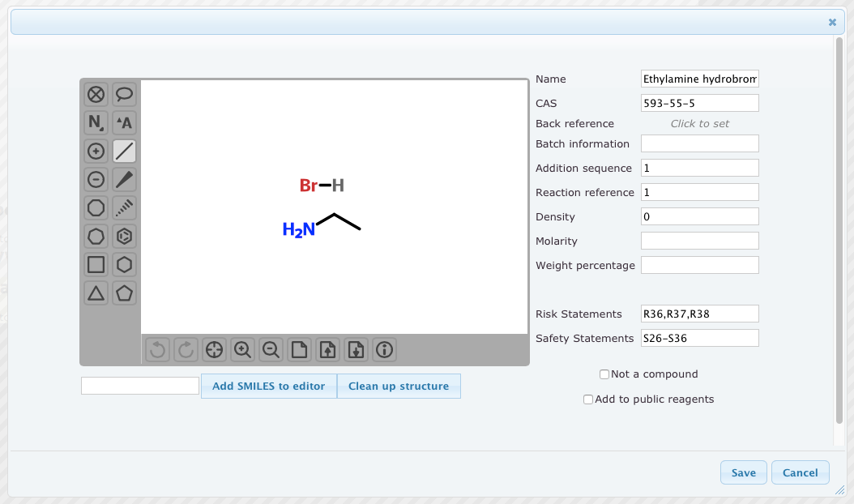This screenshot has width=854, height=504.
Task: Zoom out on the structure canvas
Action: coord(271,349)
